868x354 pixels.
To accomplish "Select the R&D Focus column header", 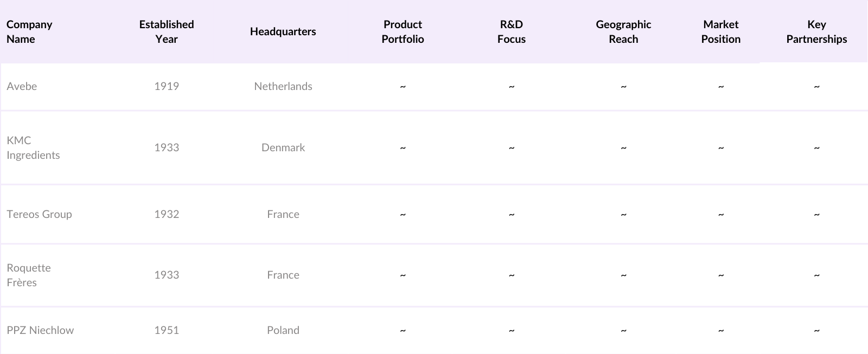I will tap(511, 31).
